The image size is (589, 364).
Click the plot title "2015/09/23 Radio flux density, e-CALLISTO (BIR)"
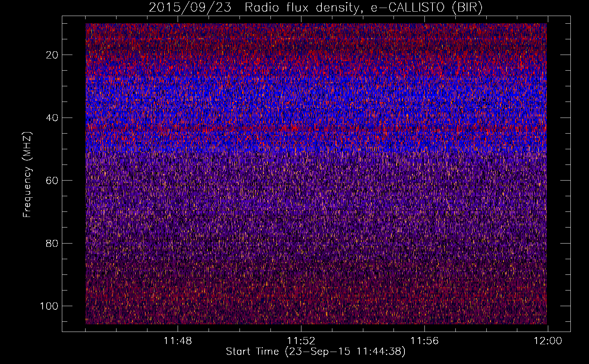(x=316, y=8)
